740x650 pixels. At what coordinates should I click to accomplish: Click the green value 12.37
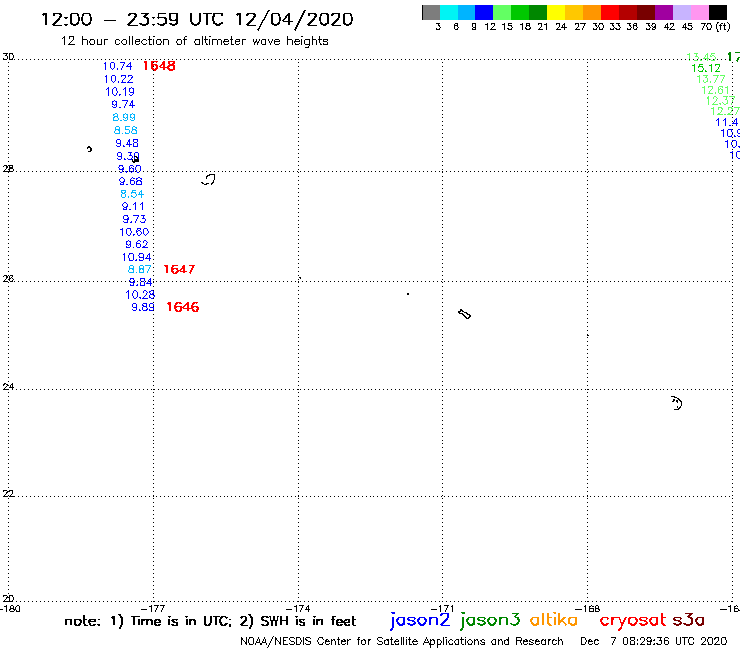720,101
